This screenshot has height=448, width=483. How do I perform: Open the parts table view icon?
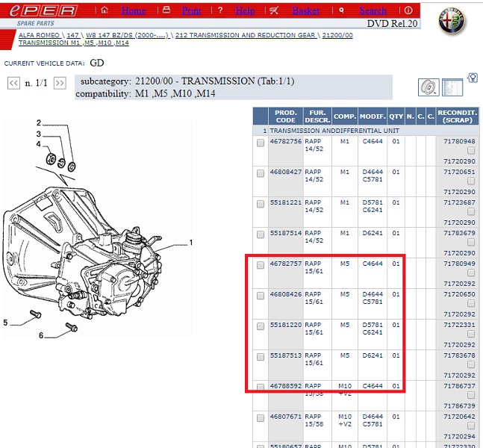coord(452,87)
